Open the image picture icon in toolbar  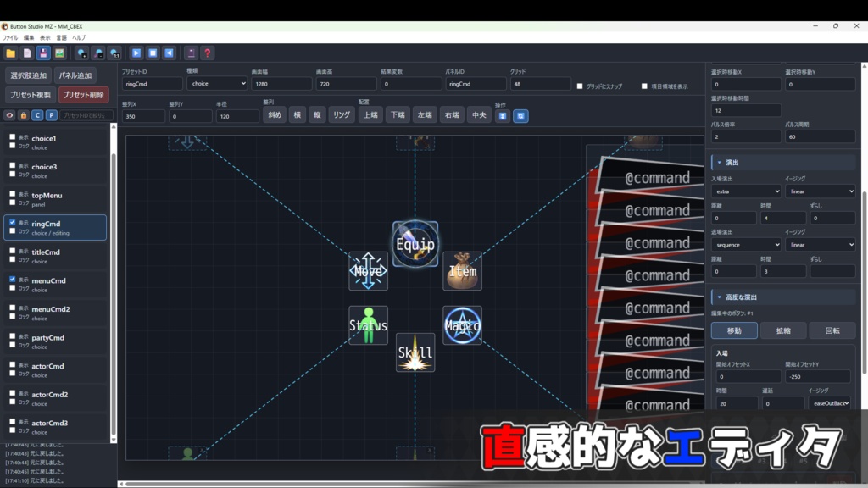[59, 53]
